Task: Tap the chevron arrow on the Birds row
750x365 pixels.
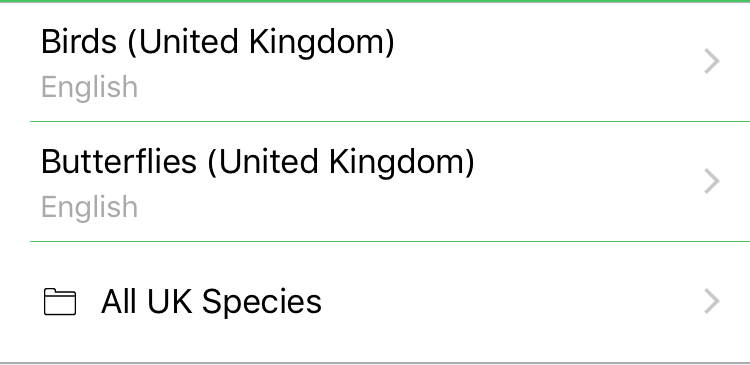Action: click(712, 62)
